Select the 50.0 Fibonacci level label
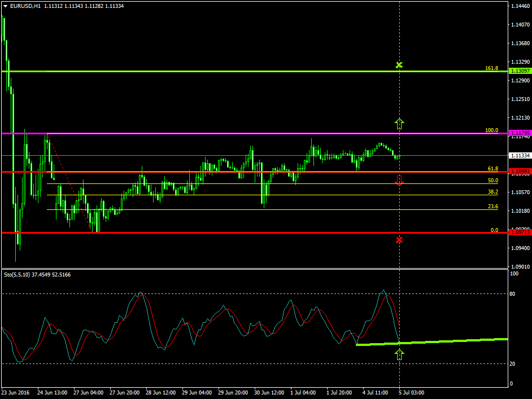 coord(492,181)
